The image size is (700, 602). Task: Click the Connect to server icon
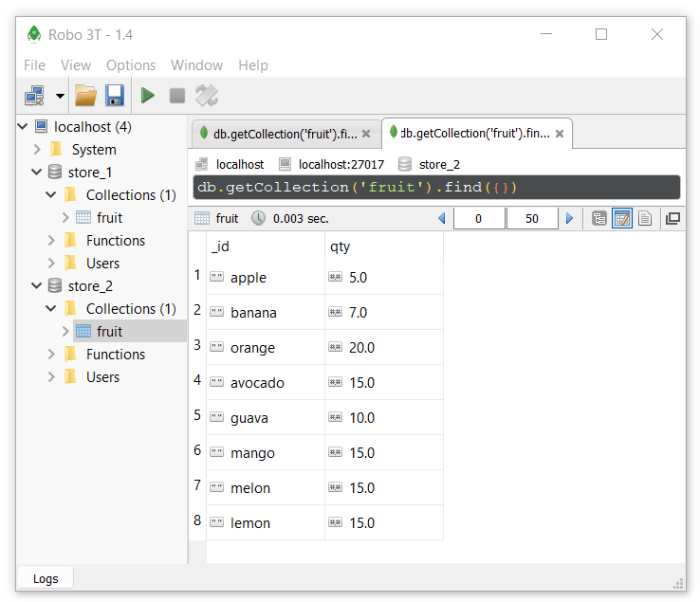point(35,96)
